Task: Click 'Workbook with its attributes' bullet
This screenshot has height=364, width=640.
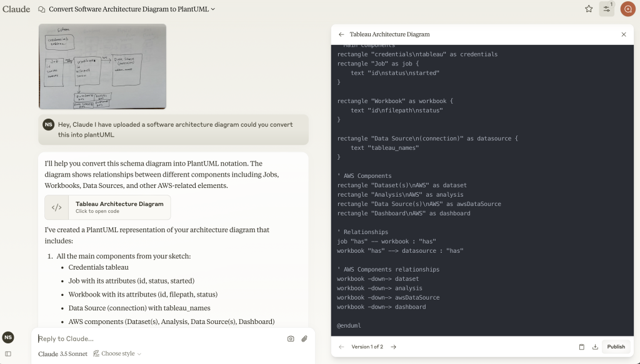Action: [x=143, y=294]
